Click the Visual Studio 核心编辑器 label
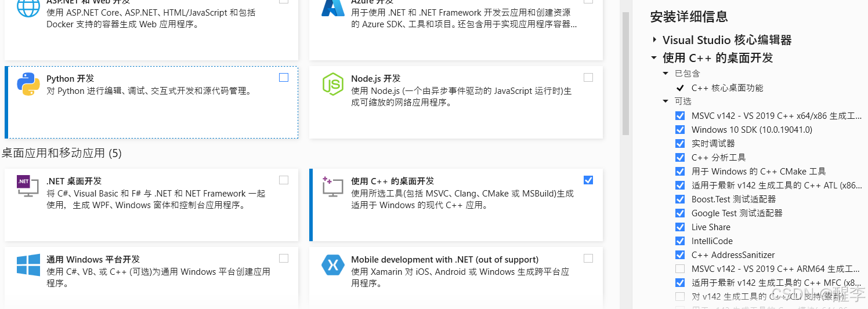868x309 pixels. click(x=727, y=40)
